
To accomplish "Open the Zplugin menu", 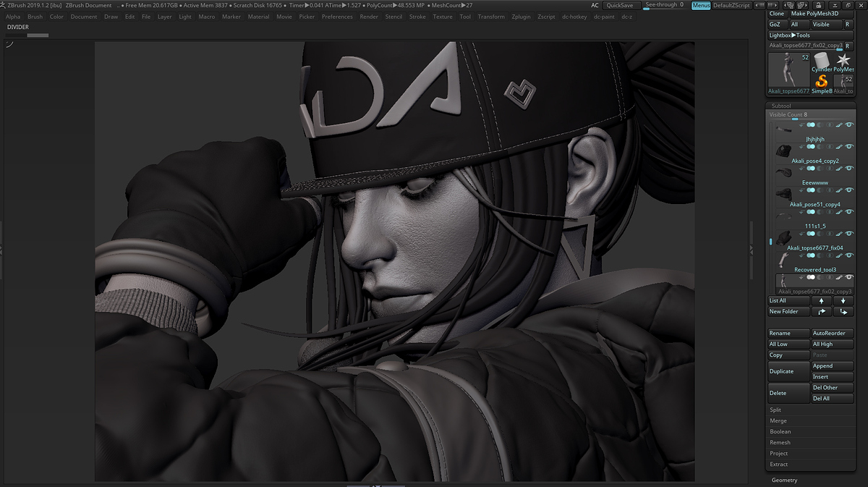I will coord(521,17).
